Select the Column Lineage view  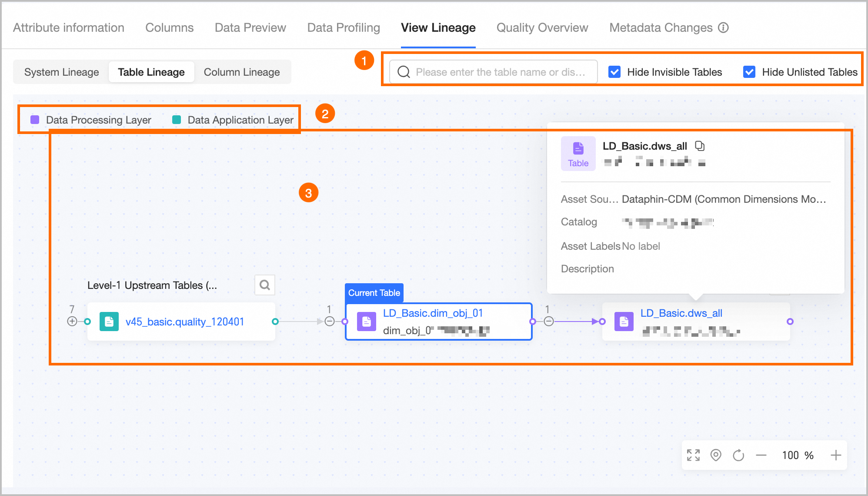[241, 72]
